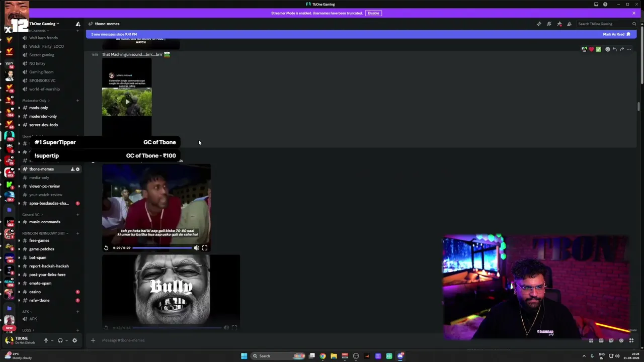Toggle headphone deafen
Viewport: 644px width, 362px height.
coord(60,340)
